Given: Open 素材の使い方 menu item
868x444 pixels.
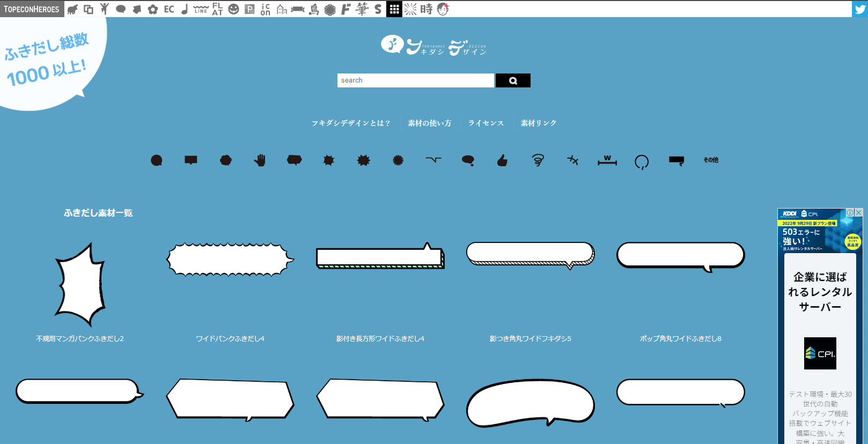Looking at the screenshot, I should [x=430, y=123].
